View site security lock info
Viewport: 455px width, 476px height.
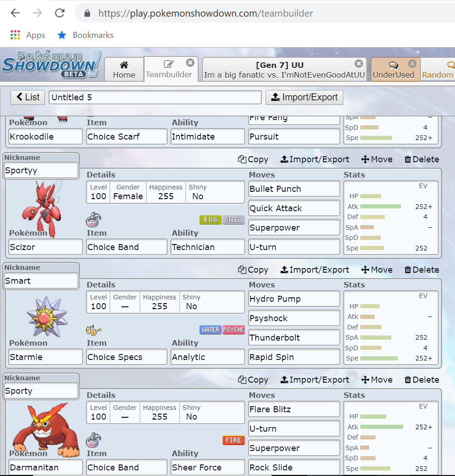pyautogui.click(x=87, y=13)
